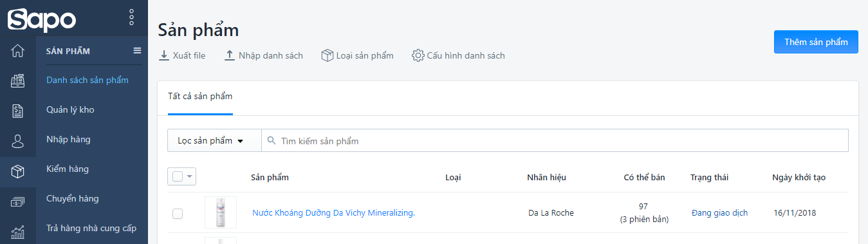Select the Tất cả sản phẩm tab
Screen dimensions: 868x244
[x=200, y=97]
